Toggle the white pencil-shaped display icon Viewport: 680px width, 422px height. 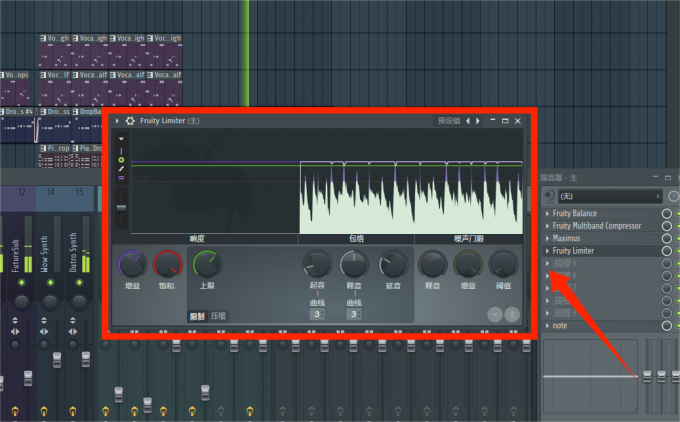tap(121, 169)
